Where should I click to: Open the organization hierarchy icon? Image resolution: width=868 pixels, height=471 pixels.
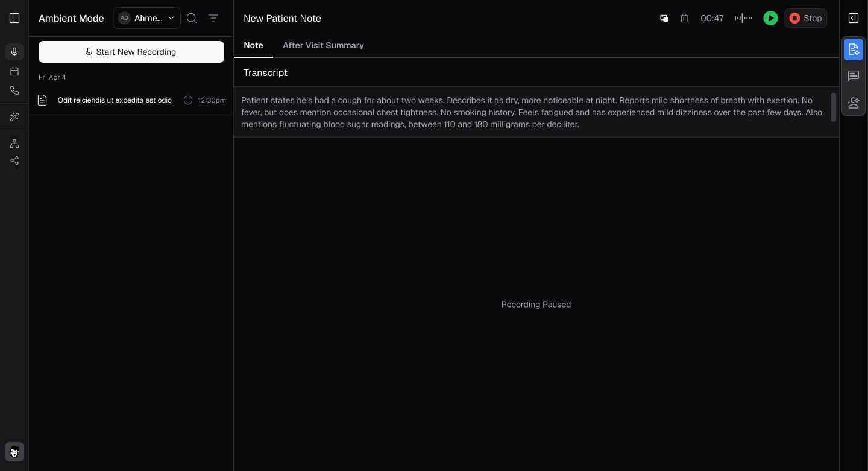[14, 144]
